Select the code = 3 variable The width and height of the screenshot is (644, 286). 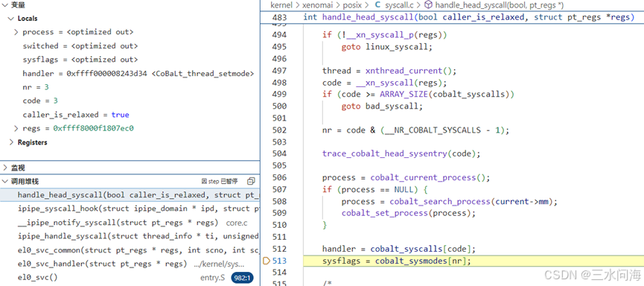[x=130, y=101]
